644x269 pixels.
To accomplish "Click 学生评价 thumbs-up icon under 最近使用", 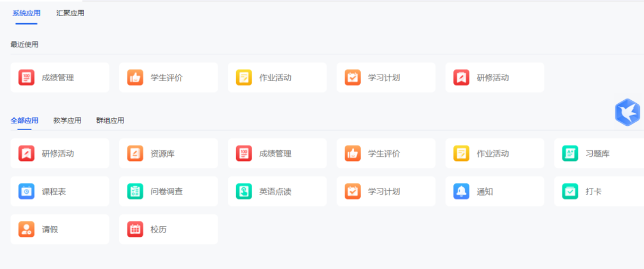I will 135,78.
